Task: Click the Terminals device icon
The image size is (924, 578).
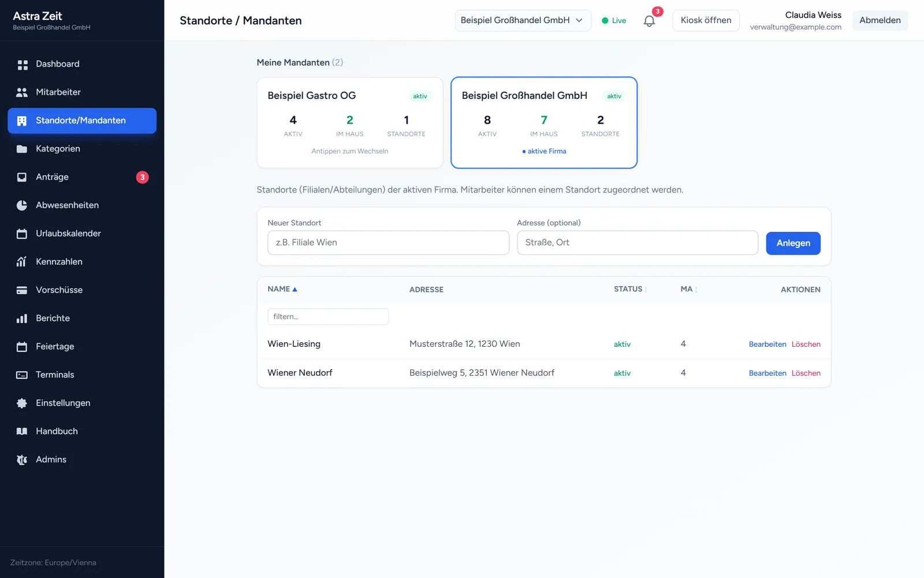Action: 22,375
